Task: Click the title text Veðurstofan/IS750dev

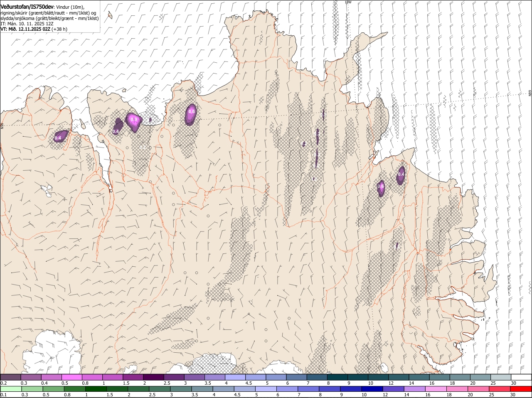Action: coord(27,7)
